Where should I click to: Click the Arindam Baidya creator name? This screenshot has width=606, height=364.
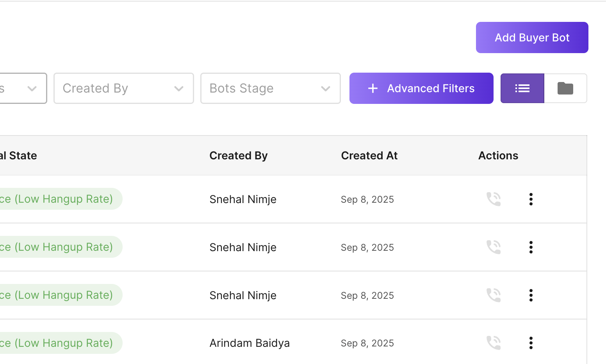250,343
